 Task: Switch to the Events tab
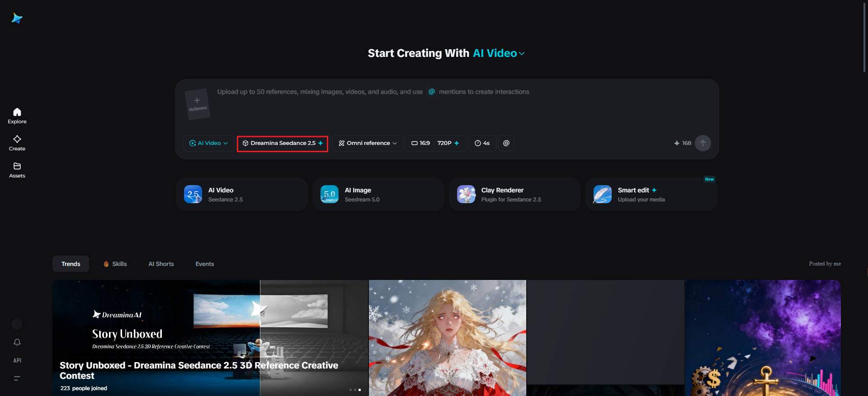tap(205, 264)
